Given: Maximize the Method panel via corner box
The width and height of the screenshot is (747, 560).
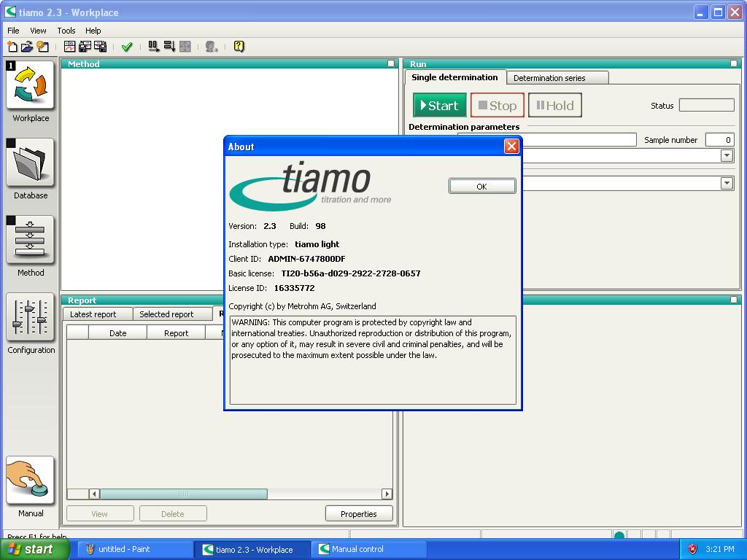Looking at the screenshot, I should (x=391, y=63).
